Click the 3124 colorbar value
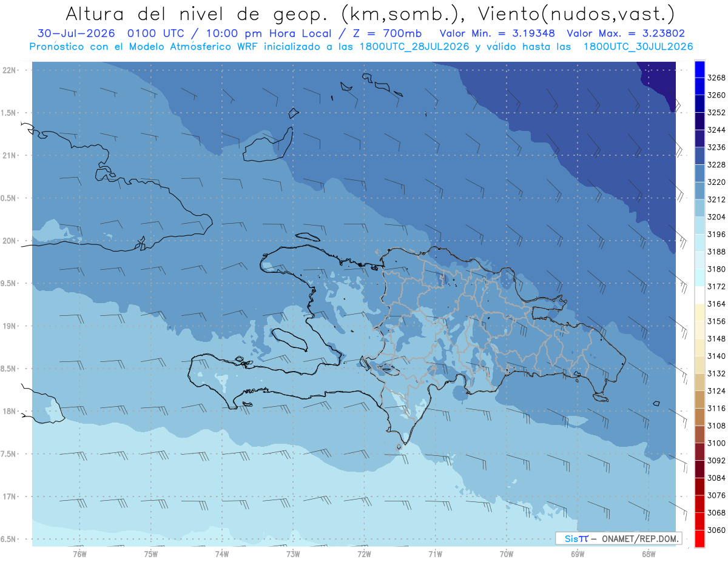Viewport: 728px width, 562px height. point(716,391)
